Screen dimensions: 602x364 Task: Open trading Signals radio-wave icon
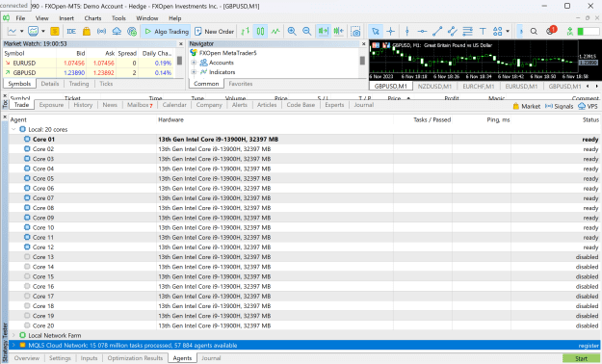tap(101, 32)
